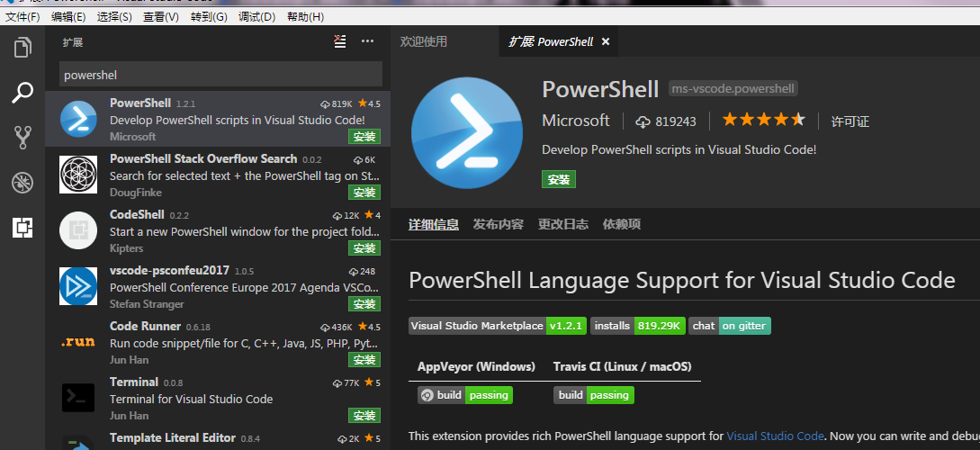This screenshot has height=450, width=980.
Task: Switch to 依赖项 dependencies tab
Action: click(621, 224)
